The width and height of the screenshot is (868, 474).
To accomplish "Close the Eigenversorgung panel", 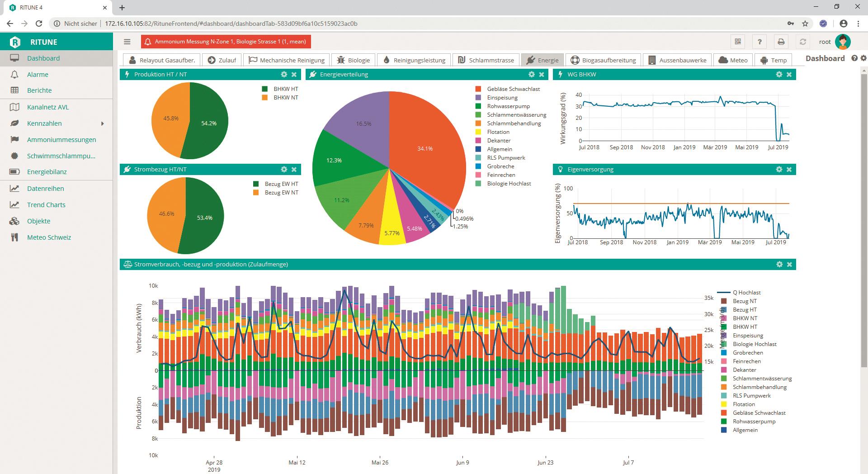I will (789, 169).
